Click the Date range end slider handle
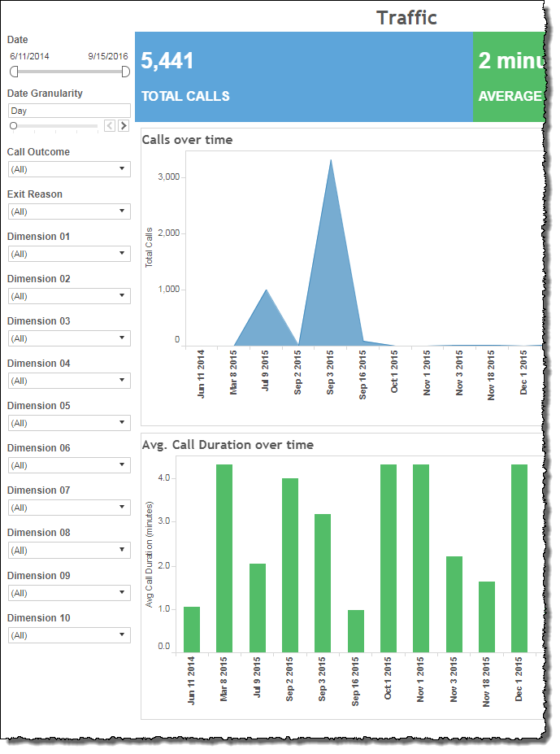This screenshot has width=560, height=754. [125, 72]
